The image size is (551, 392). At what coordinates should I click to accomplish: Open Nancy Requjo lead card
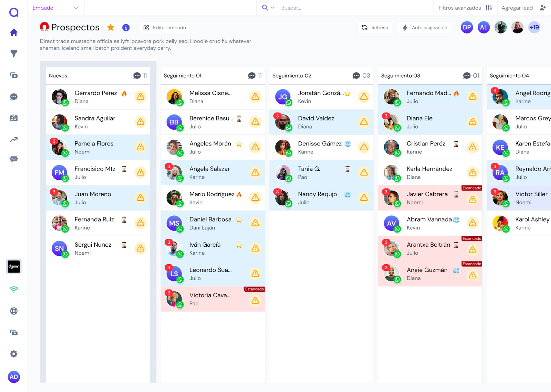321,198
